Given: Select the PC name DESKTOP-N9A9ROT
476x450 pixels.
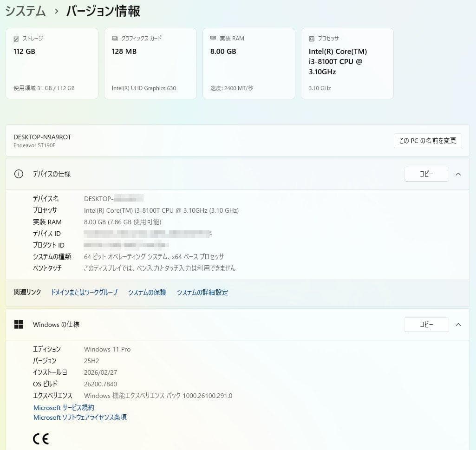Looking at the screenshot, I should point(42,137).
